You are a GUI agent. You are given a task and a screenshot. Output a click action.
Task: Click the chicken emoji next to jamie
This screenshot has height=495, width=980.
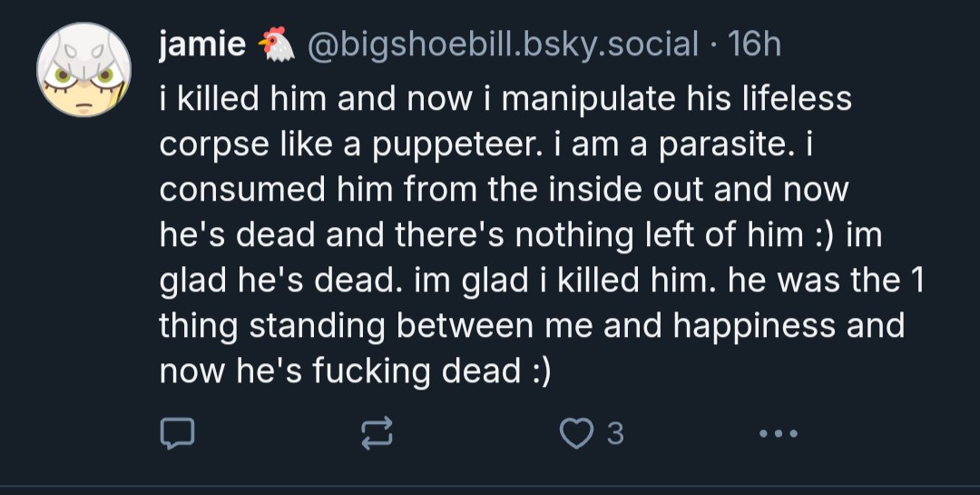pos(276,45)
